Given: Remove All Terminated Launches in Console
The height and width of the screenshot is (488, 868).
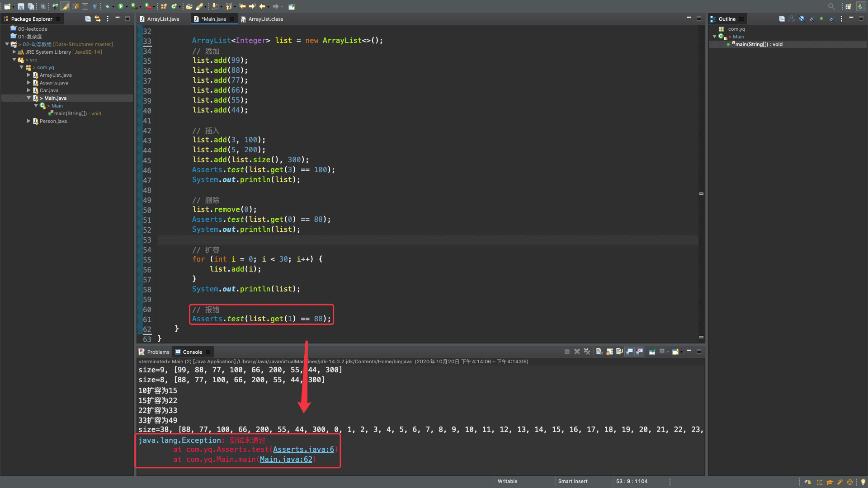Looking at the screenshot, I should click(587, 352).
